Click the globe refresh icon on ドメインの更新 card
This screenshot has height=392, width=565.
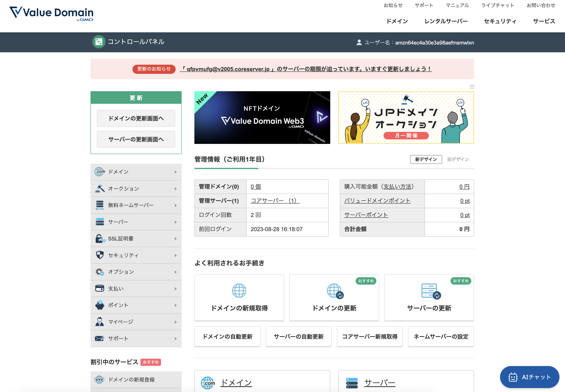(x=335, y=291)
